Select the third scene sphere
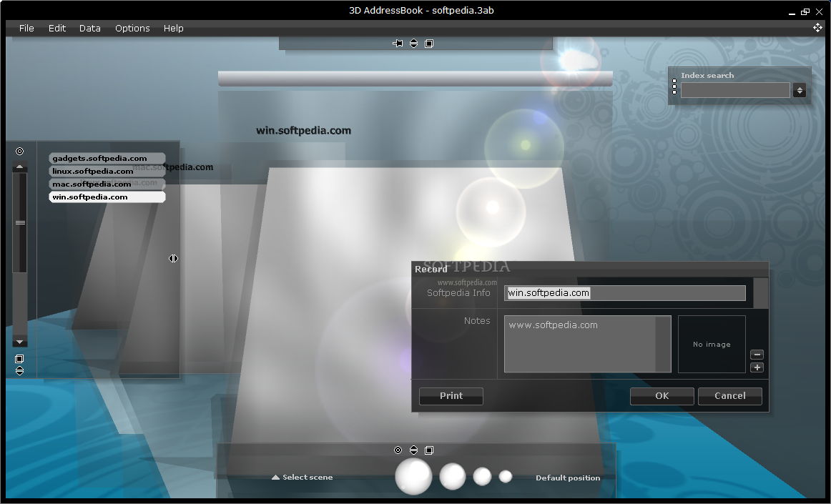The image size is (831, 504). click(x=482, y=476)
